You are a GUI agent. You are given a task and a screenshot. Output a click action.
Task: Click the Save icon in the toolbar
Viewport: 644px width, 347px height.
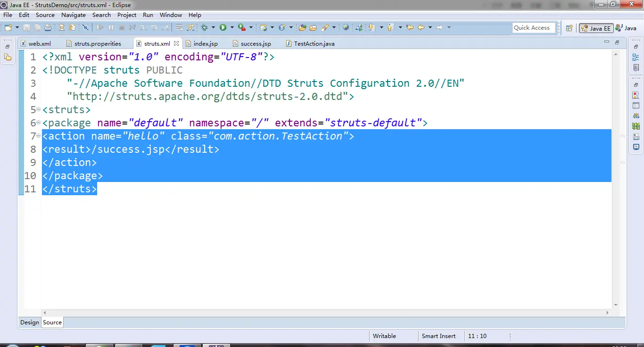26,27
